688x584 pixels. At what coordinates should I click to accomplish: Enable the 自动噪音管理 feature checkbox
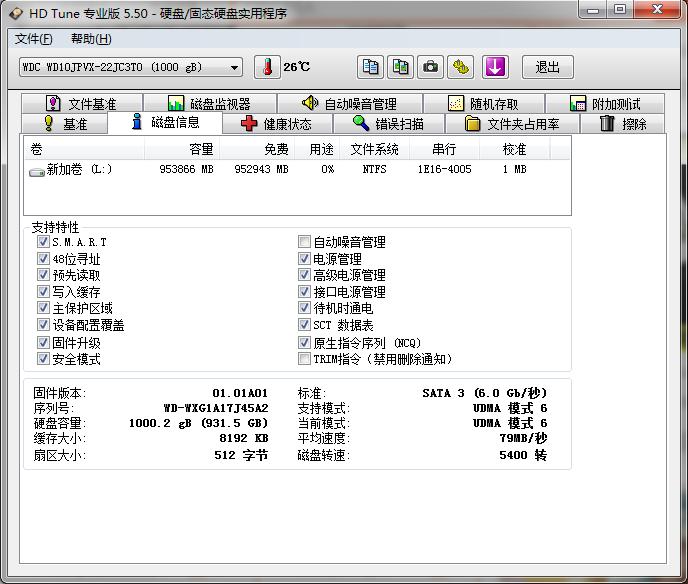[304, 241]
